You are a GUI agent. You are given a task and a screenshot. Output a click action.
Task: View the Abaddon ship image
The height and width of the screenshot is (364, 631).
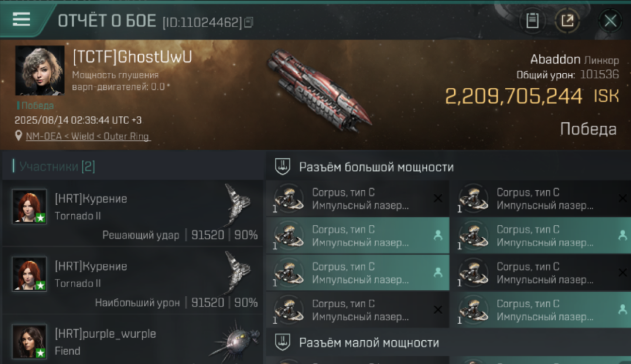click(x=318, y=91)
